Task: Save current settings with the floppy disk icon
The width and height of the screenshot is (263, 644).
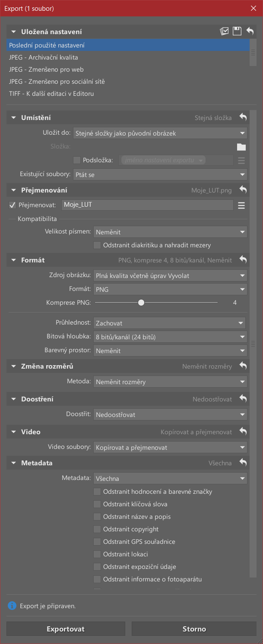Action: point(237,31)
